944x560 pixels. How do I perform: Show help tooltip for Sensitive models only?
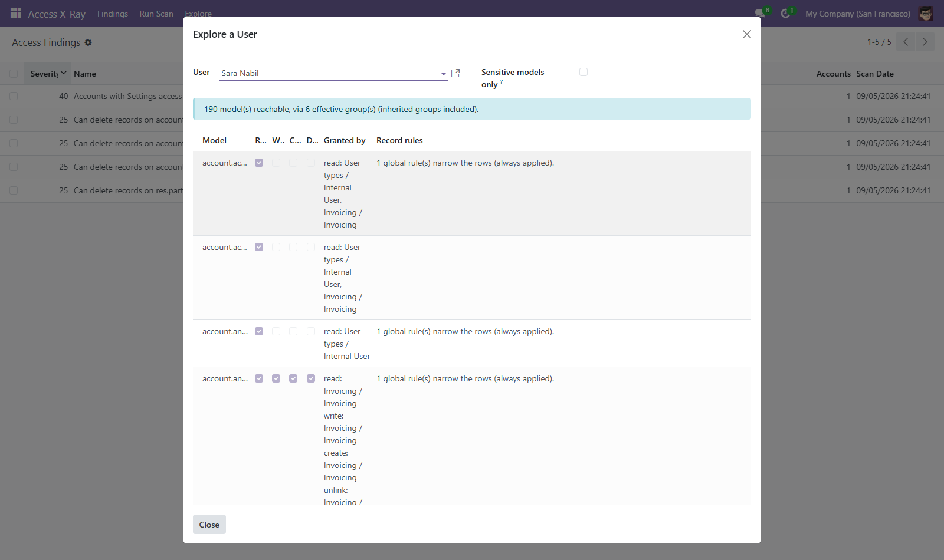[501, 82]
